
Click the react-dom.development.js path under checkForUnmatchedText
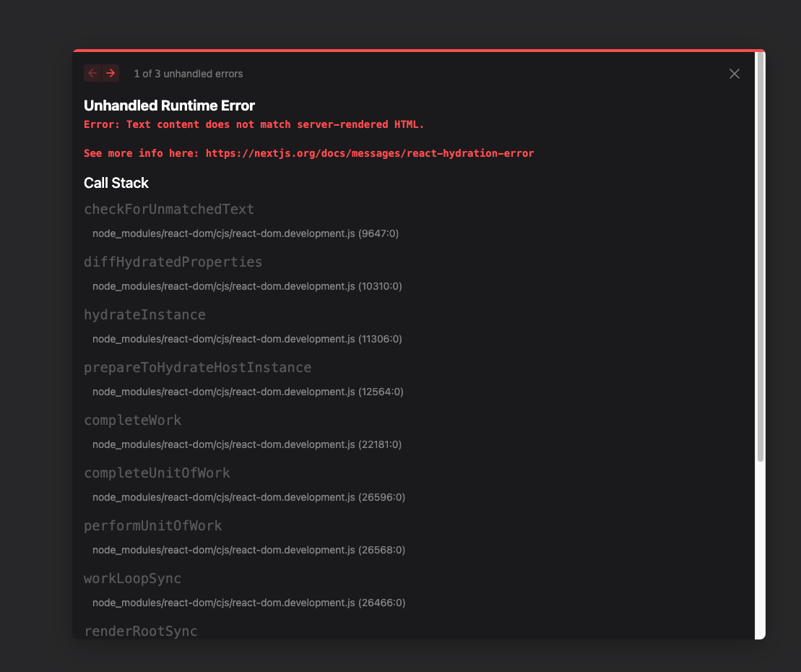246,233
